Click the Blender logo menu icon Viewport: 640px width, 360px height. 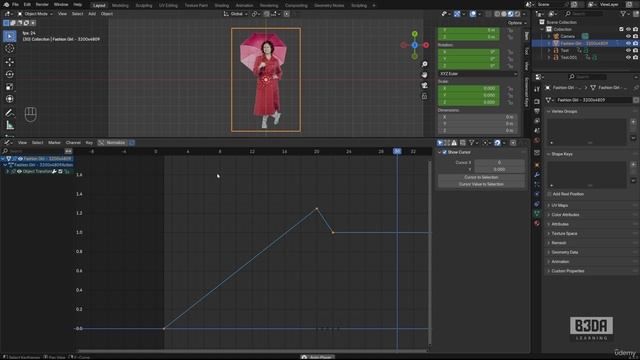6,4
